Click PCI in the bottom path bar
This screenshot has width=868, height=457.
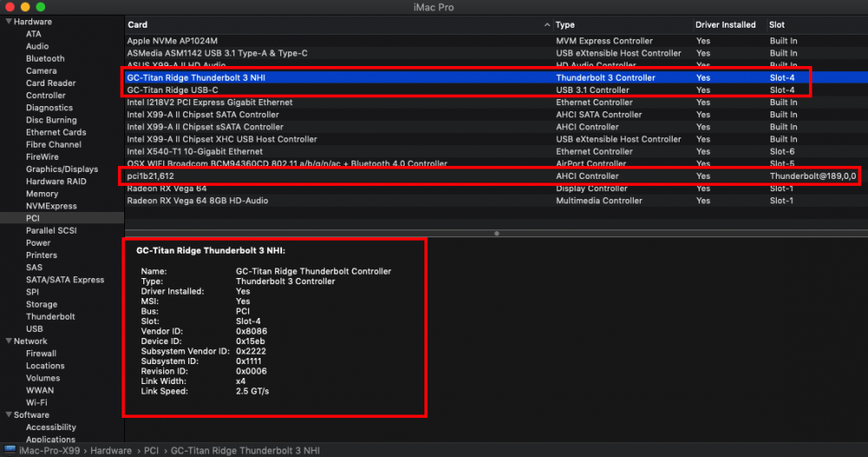pyautogui.click(x=151, y=451)
